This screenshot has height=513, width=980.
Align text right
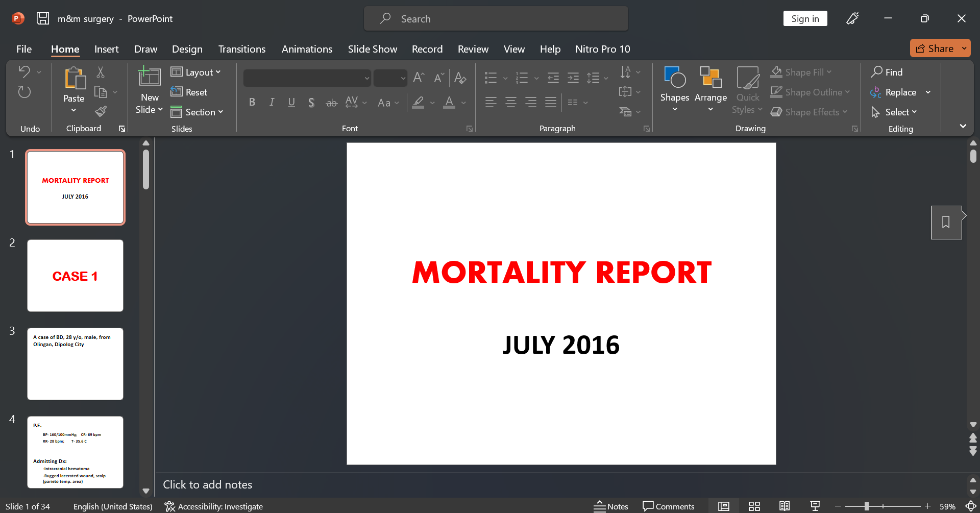click(531, 102)
